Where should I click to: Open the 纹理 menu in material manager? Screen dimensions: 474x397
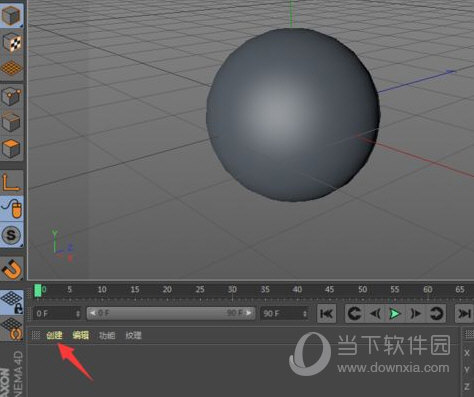(133, 335)
